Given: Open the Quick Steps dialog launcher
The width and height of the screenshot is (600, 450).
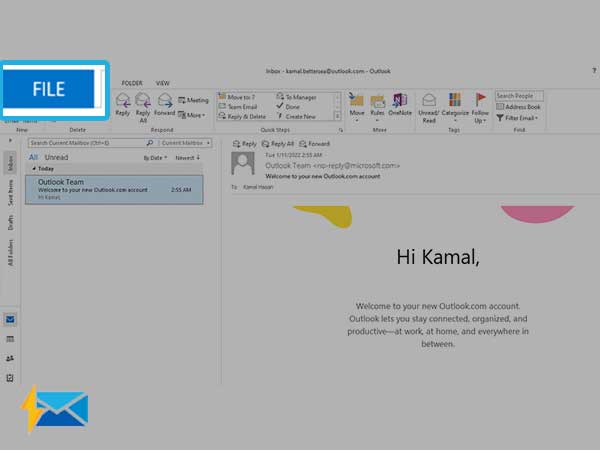Looking at the screenshot, I should point(341,130).
